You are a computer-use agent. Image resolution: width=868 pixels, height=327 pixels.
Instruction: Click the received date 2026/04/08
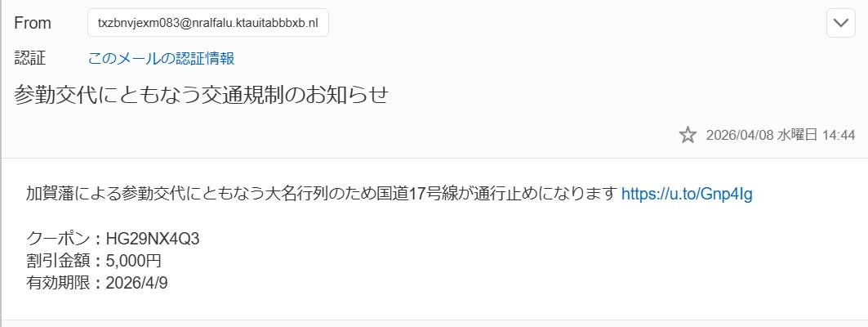[739, 136]
